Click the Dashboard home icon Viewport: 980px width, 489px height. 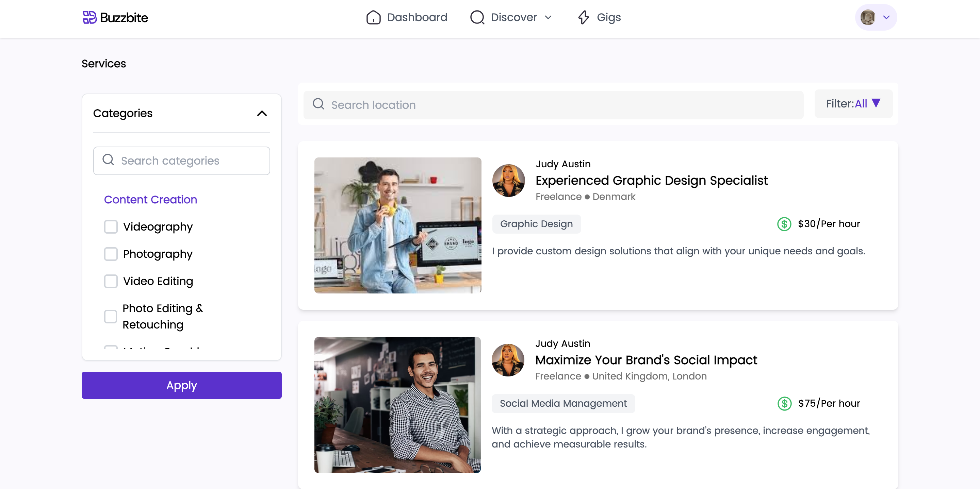(373, 17)
